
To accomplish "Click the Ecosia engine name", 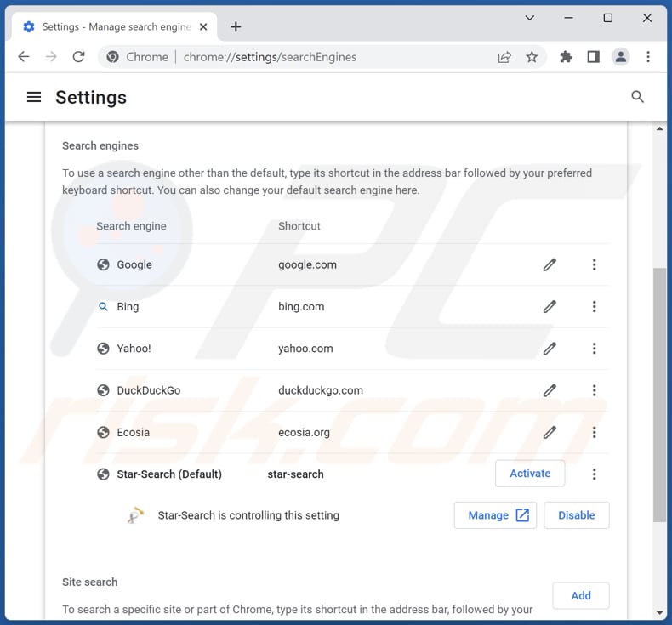I will pos(134,433).
